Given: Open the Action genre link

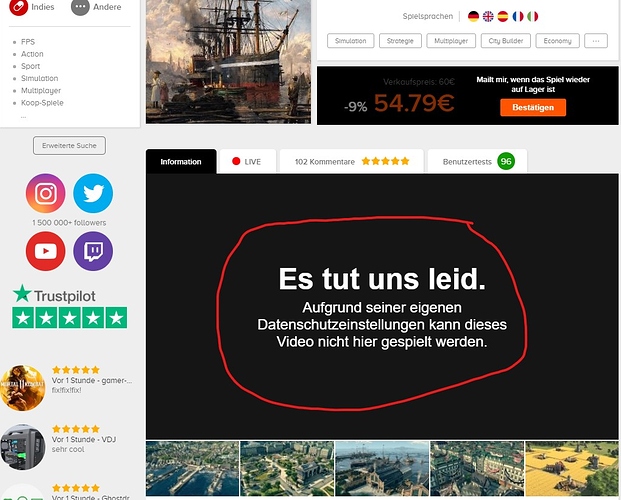Looking at the screenshot, I should pos(32,54).
